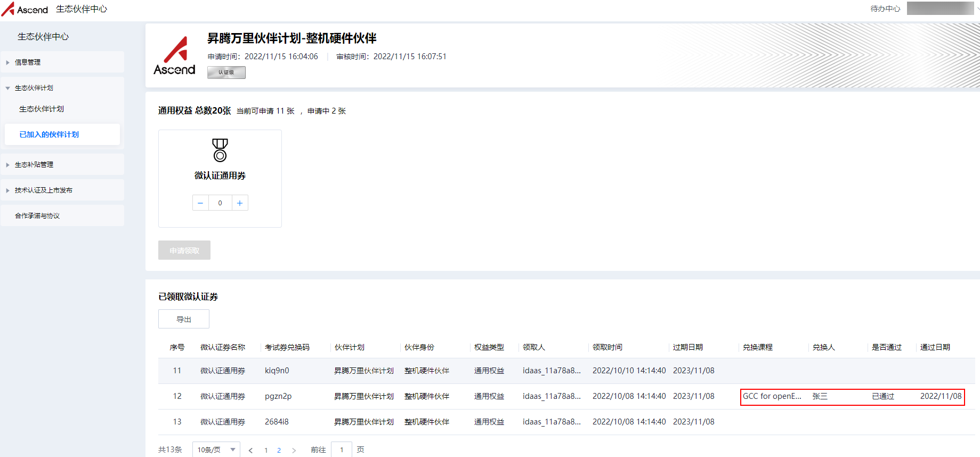Click the 前往 page number input
980x457 pixels.
coord(342,450)
